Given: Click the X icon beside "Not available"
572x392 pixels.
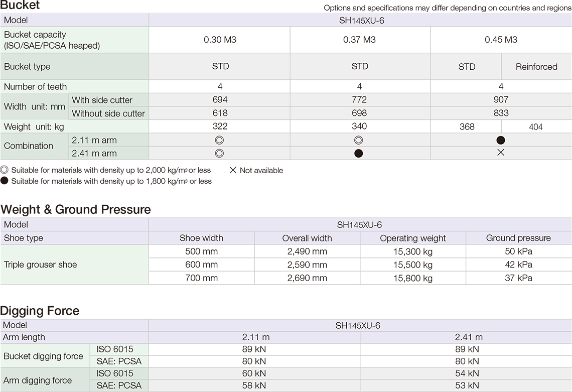Looking at the screenshot, I should click(x=233, y=170).
